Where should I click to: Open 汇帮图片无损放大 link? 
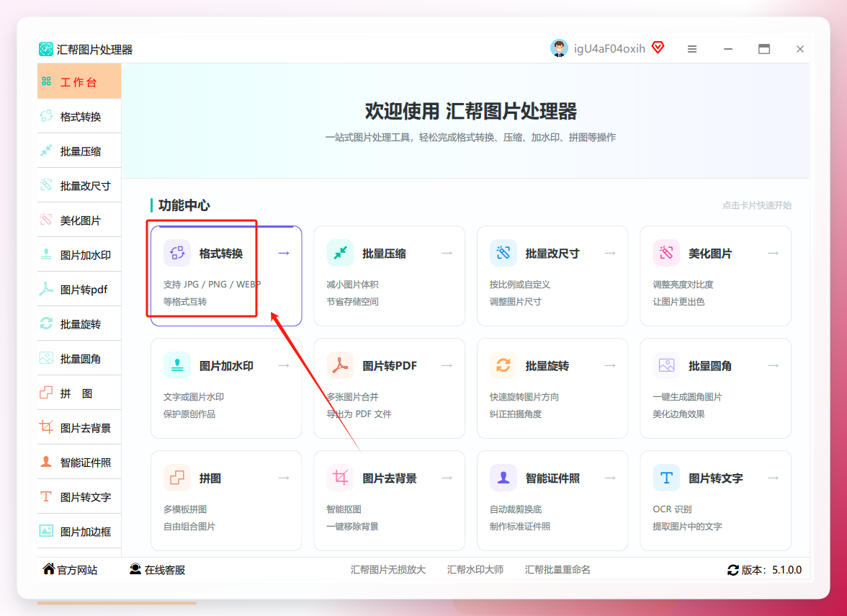387,569
